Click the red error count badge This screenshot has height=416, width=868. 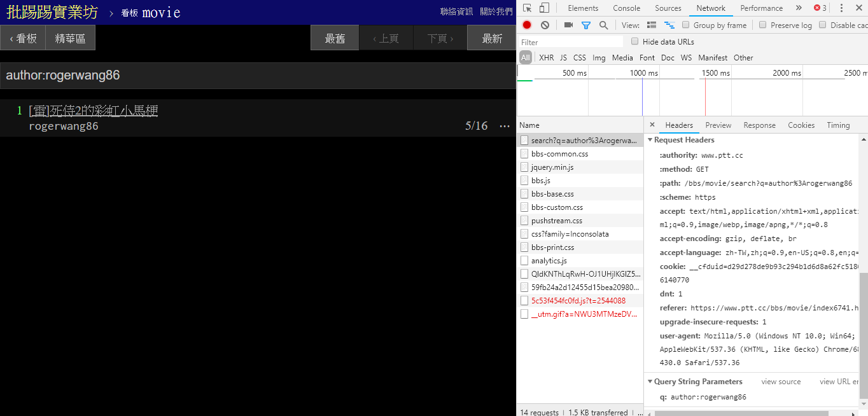820,8
